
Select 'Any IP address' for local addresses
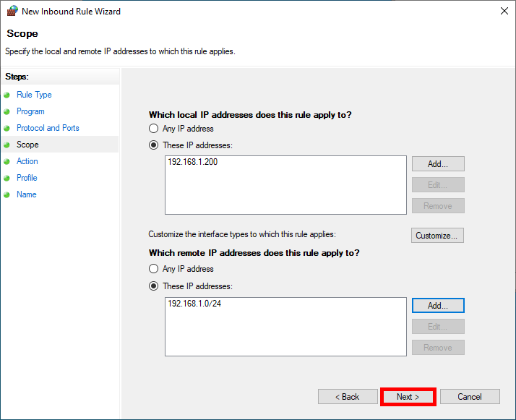click(153, 129)
